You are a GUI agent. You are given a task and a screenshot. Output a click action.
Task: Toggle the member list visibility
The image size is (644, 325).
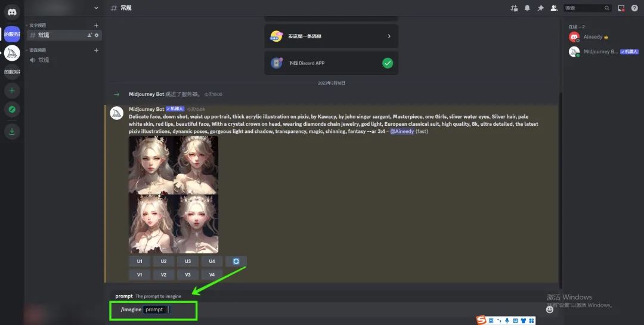coord(554,8)
